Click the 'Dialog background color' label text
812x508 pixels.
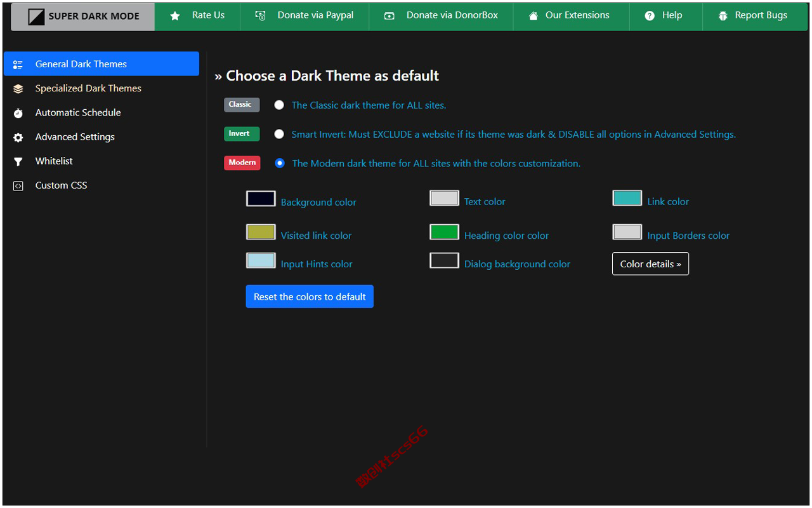click(x=517, y=264)
